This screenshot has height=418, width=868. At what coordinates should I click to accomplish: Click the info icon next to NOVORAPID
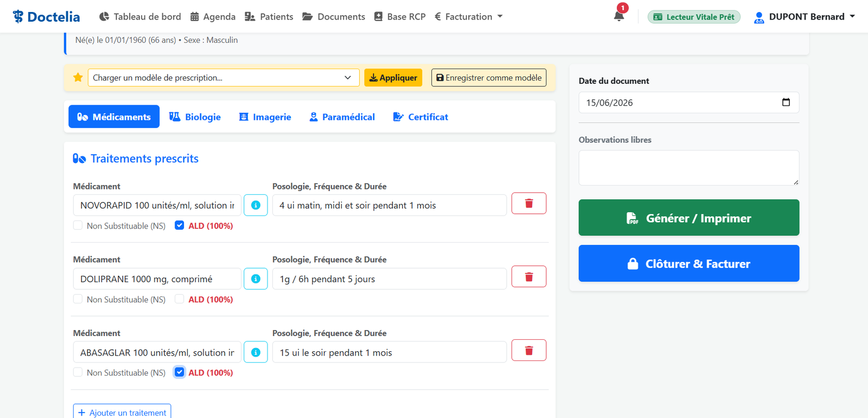point(256,205)
